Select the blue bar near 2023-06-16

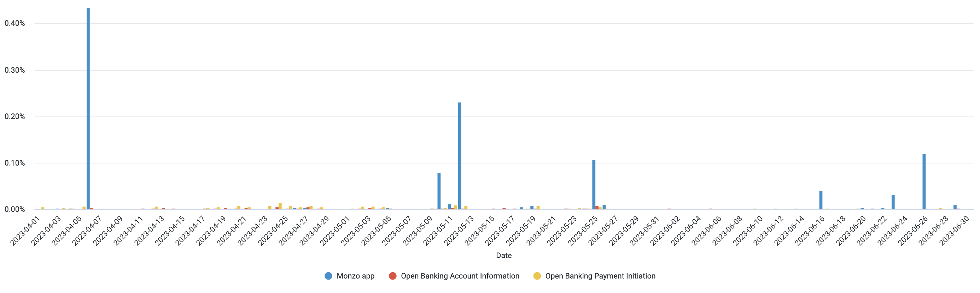point(821,200)
